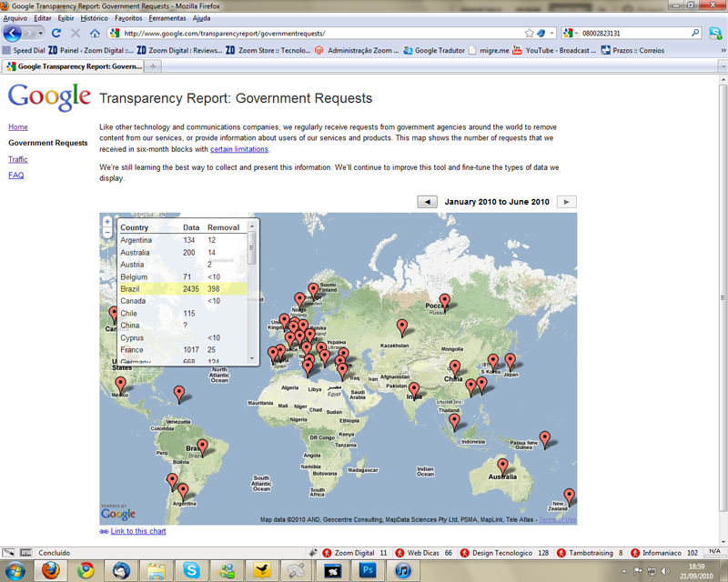Click the page vertical scrollbar
The height and width of the screenshot is (582, 728).
(723, 297)
